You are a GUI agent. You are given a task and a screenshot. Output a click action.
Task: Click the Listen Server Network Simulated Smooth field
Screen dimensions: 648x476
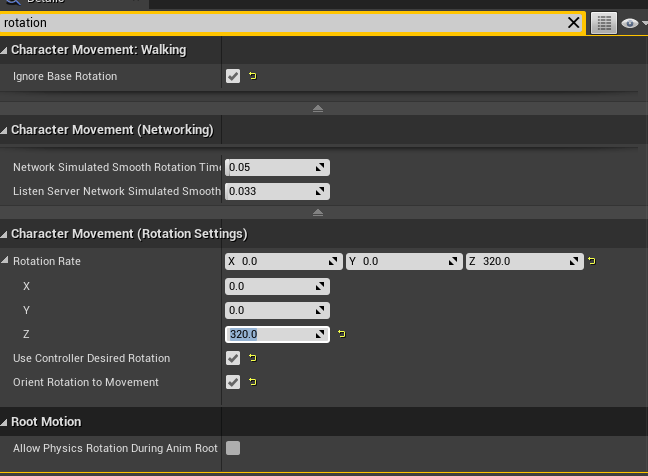pyautogui.click(x=270, y=191)
